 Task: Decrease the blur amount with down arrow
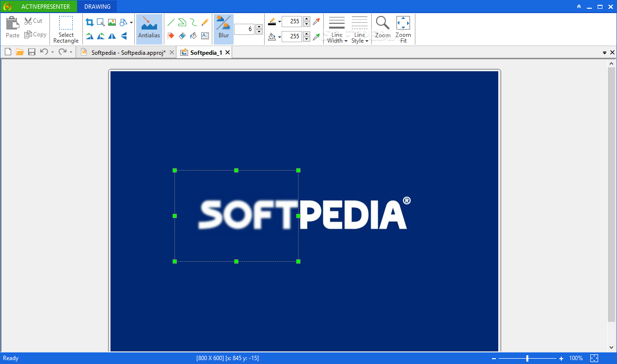coord(259,32)
